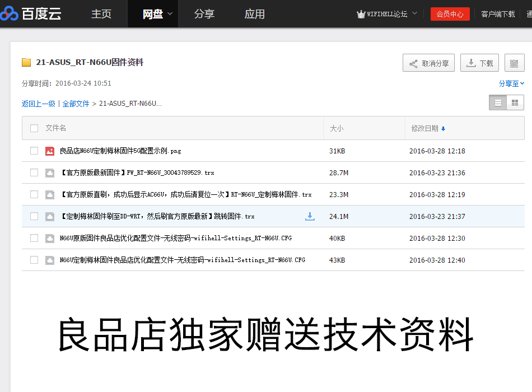Screen dimensions: 532x392
Task: Open file 【官方原版最新固件】FW_RT-N66U_30043789529.trx
Action: (137, 172)
